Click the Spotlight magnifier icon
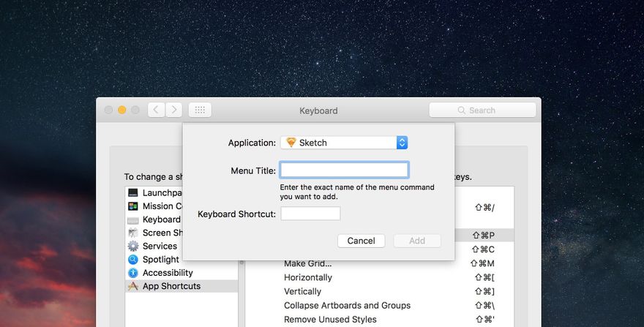The image size is (644, 327). pyautogui.click(x=133, y=259)
